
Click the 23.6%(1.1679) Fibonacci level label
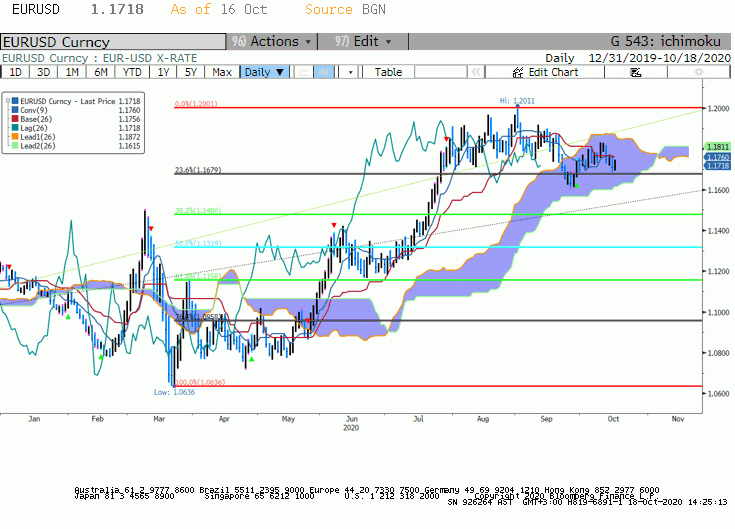pyautogui.click(x=198, y=170)
